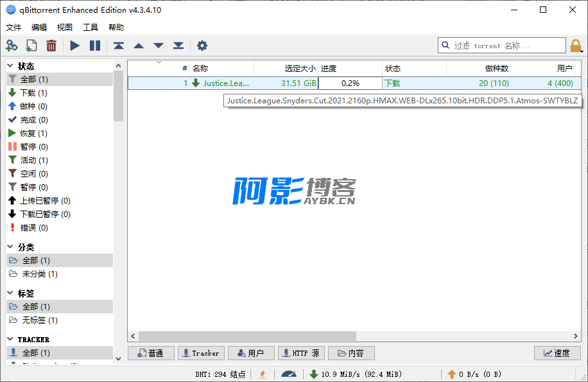Screen dimensions: 588x382
Task: Sort by the # column header
Action: pyautogui.click(x=159, y=68)
